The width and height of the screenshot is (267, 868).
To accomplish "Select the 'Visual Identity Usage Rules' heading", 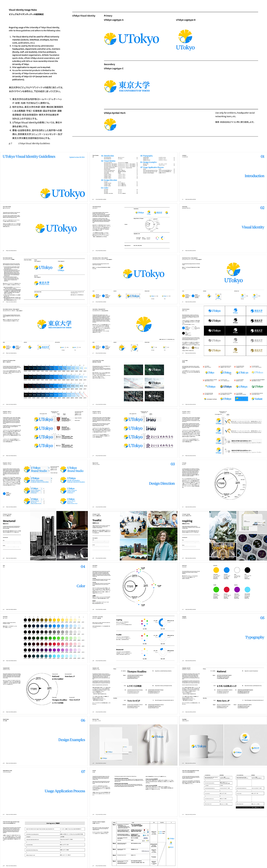I will tap(23, 10).
